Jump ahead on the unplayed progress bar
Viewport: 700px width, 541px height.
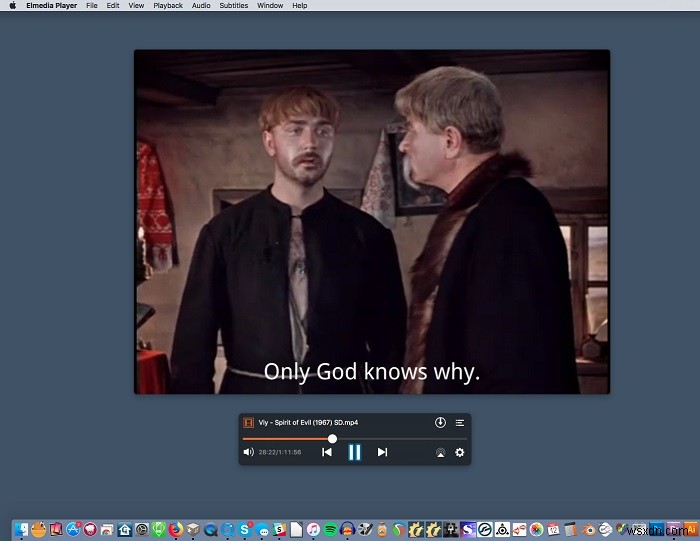coord(402,439)
